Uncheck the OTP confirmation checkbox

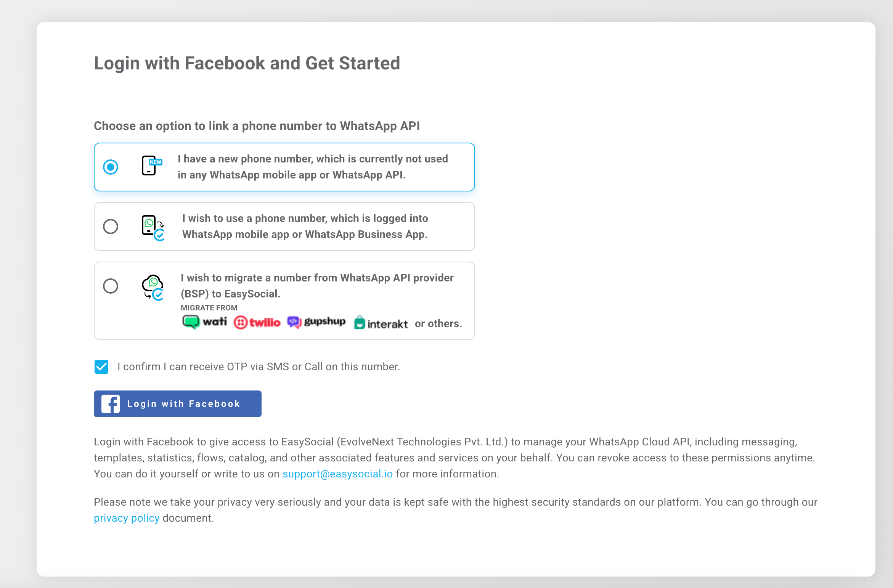pos(101,367)
